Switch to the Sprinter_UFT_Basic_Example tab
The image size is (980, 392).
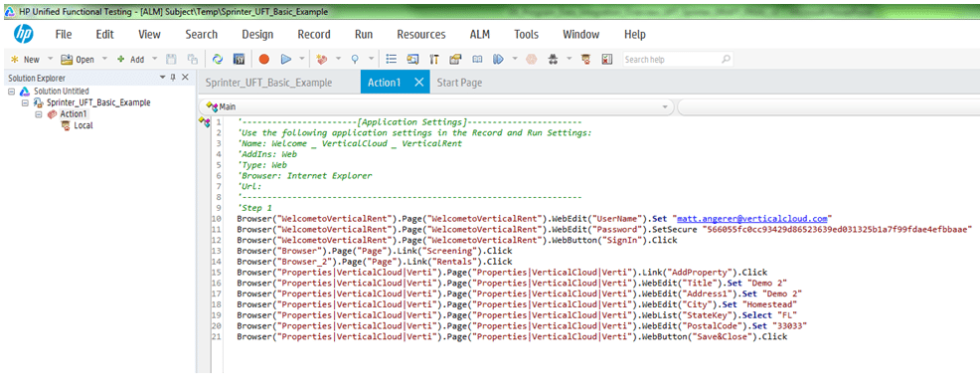tap(268, 83)
